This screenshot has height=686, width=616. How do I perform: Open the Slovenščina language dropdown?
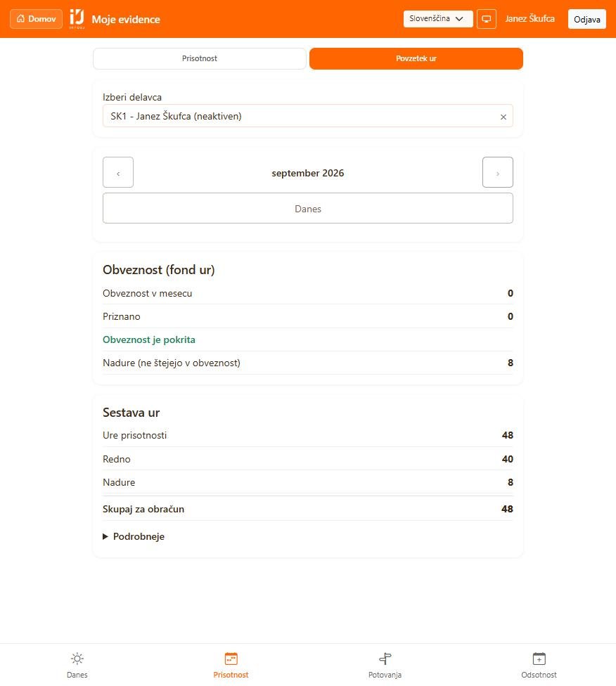(438, 19)
